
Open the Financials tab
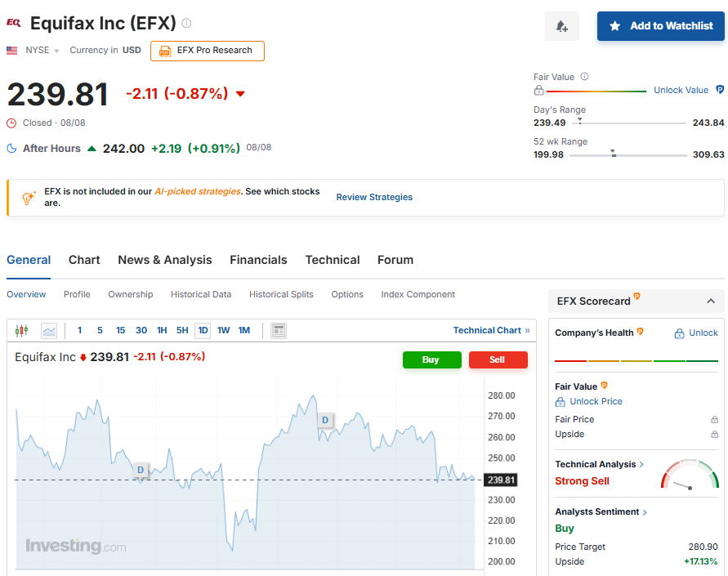click(258, 260)
